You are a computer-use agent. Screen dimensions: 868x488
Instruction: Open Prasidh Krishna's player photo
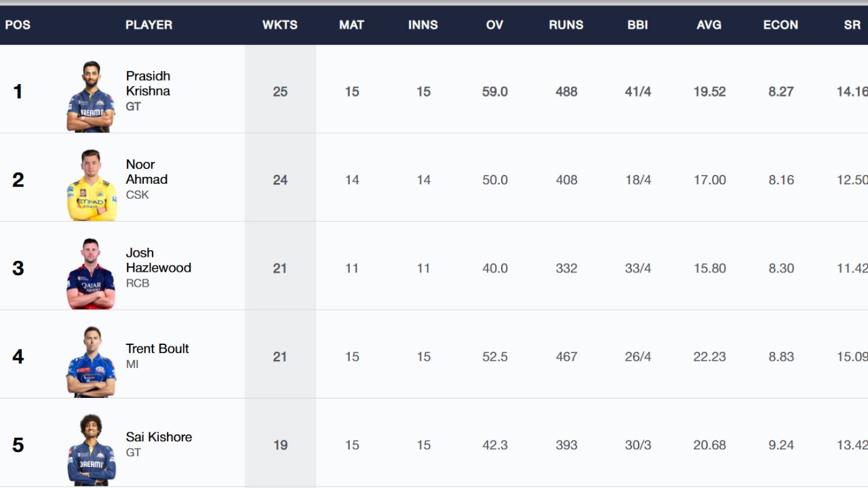point(91,96)
